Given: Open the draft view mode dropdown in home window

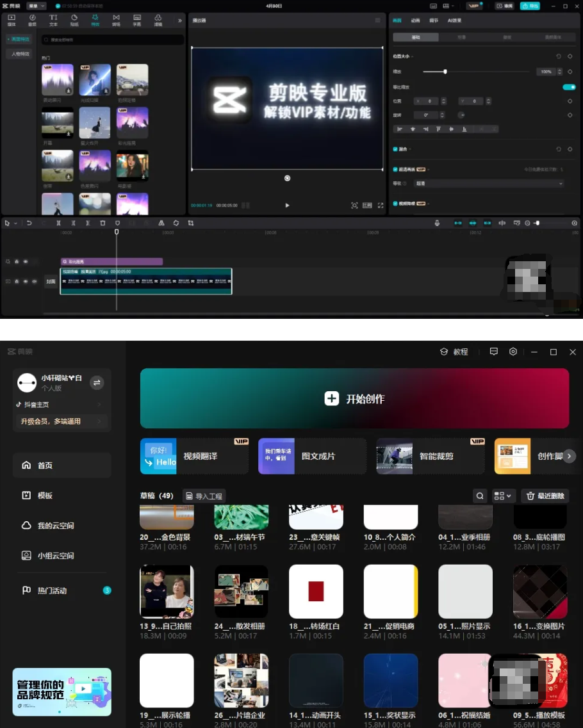Looking at the screenshot, I should (503, 496).
